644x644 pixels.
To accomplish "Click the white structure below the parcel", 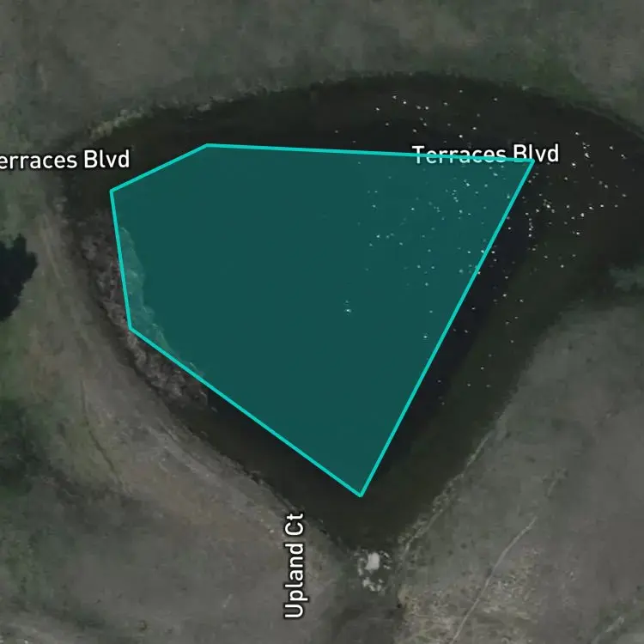I will pyautogui.click(x=373, y=562).
